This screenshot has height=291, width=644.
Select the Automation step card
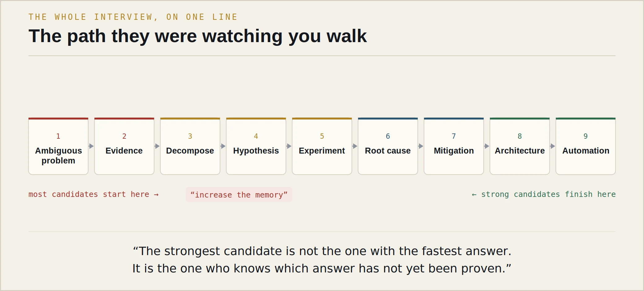(x=586, y=146)
